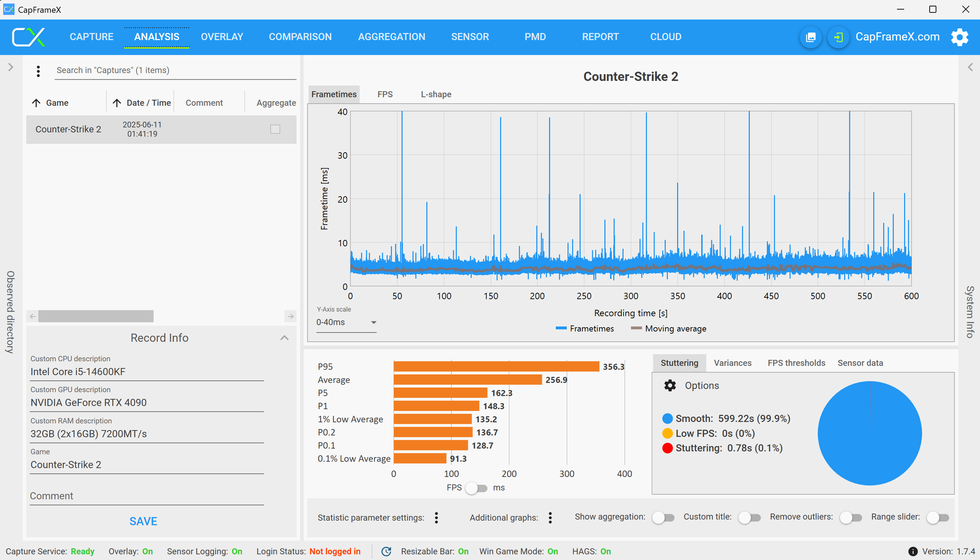Edit the Custom GPU description field

point(147,403)
